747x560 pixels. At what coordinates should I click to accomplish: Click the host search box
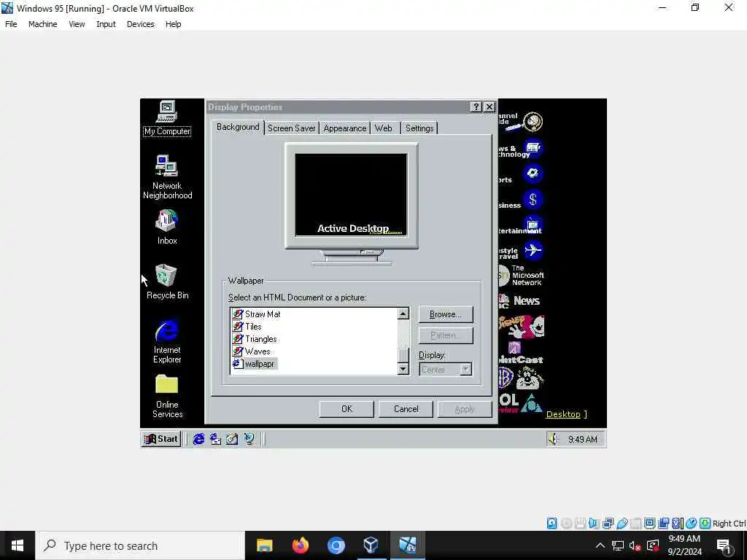(x=140, y=545)
